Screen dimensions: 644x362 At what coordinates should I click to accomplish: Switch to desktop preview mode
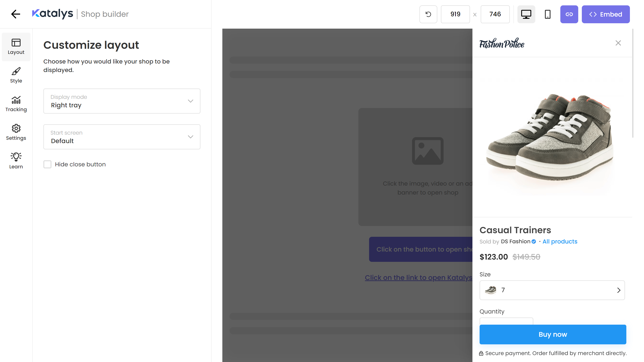(526, 14)
